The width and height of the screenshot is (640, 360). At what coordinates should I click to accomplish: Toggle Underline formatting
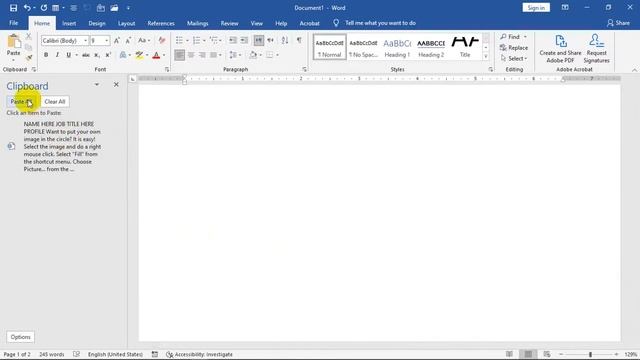[69, 55]
